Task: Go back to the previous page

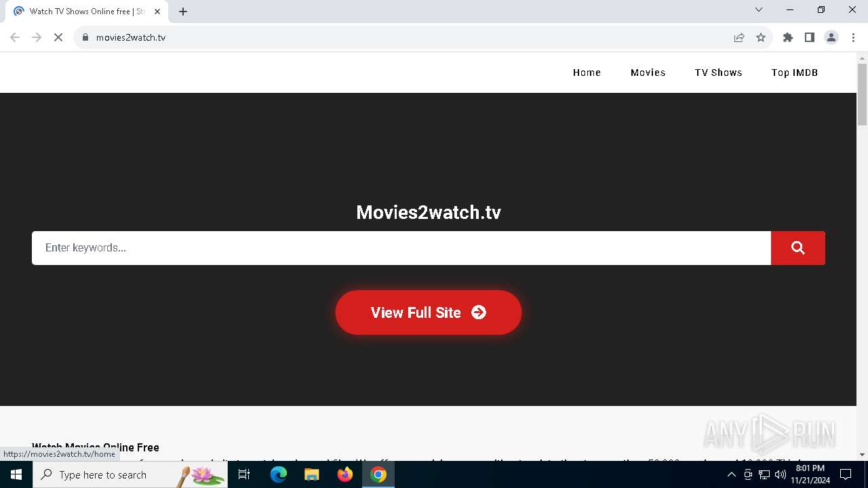Action: click(15, 37)
